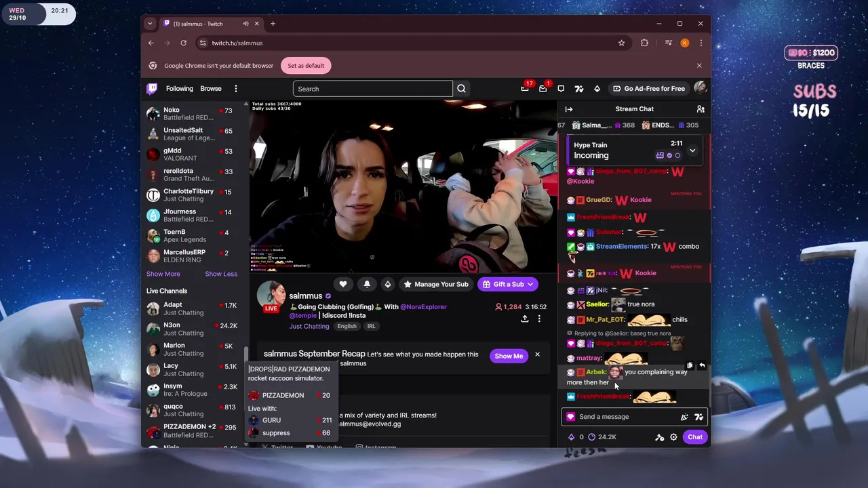Share the stream using the share icon
This screenshot has height=488, width=868.
(525, 319)
